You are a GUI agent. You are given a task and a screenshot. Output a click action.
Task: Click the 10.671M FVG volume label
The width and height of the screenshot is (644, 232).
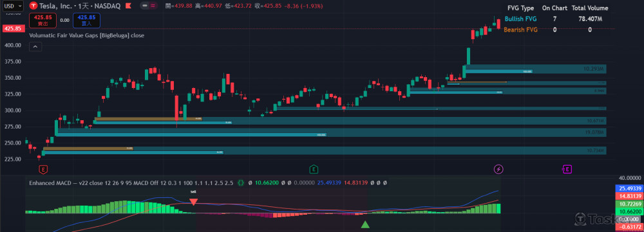596,121
